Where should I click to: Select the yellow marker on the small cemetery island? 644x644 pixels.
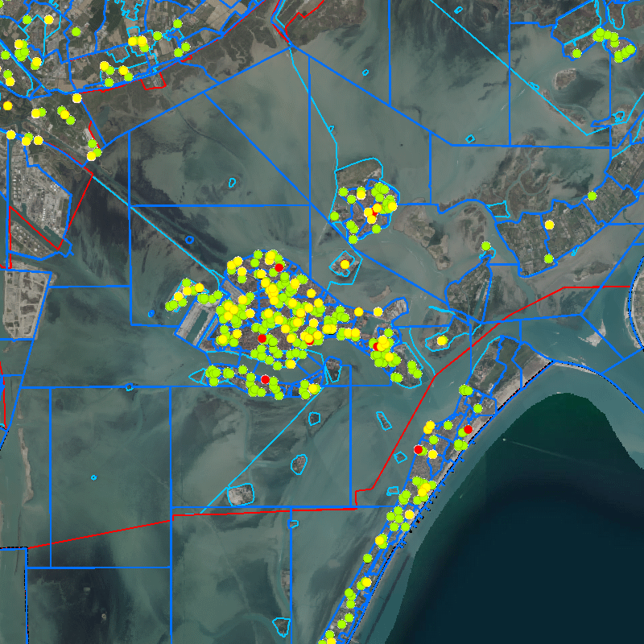point(345,264)
